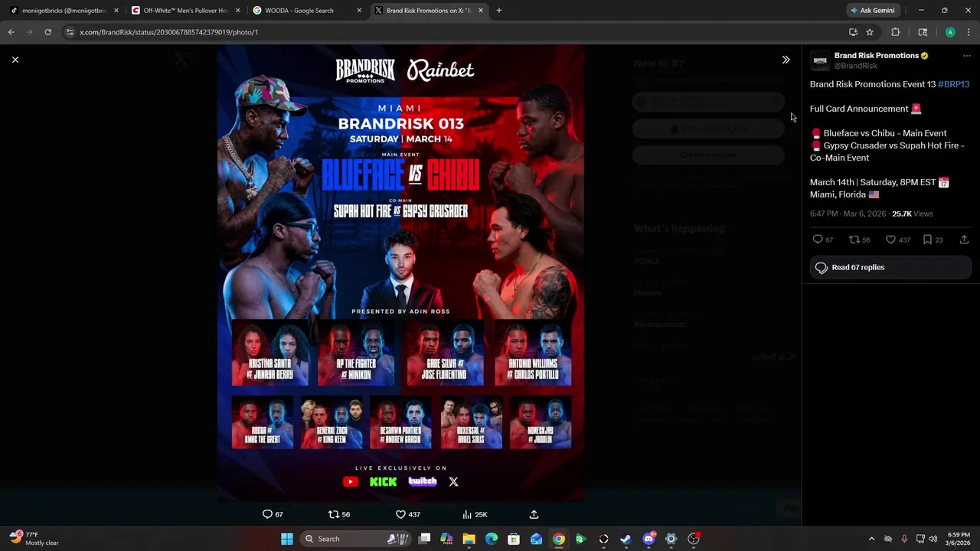Open Discord from the taskbar
The height and width of the screenshot is (551, 980).
coord(648,539)
